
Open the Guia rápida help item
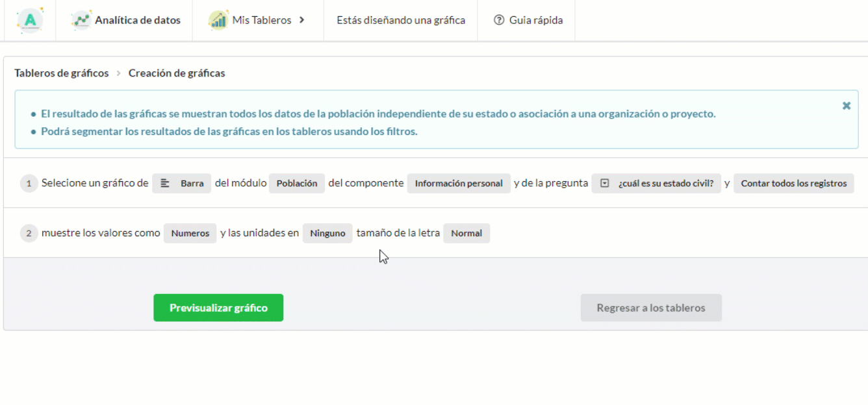click(526, 20)
